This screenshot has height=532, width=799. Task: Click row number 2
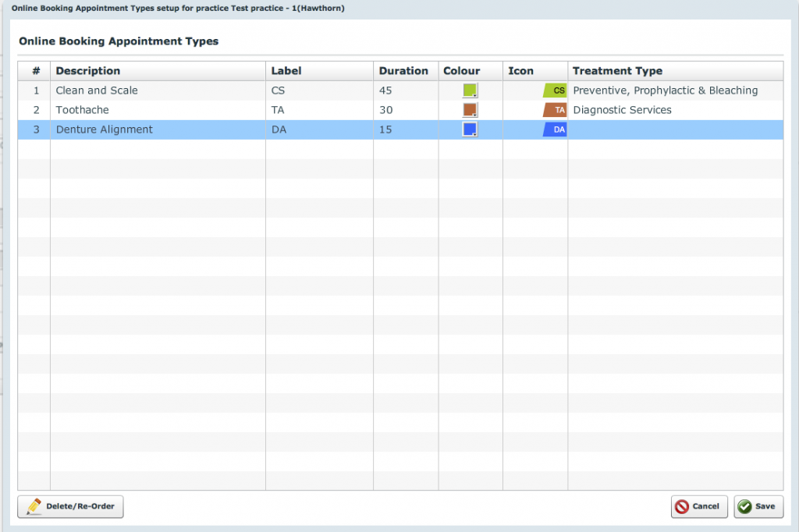(34, 109)
